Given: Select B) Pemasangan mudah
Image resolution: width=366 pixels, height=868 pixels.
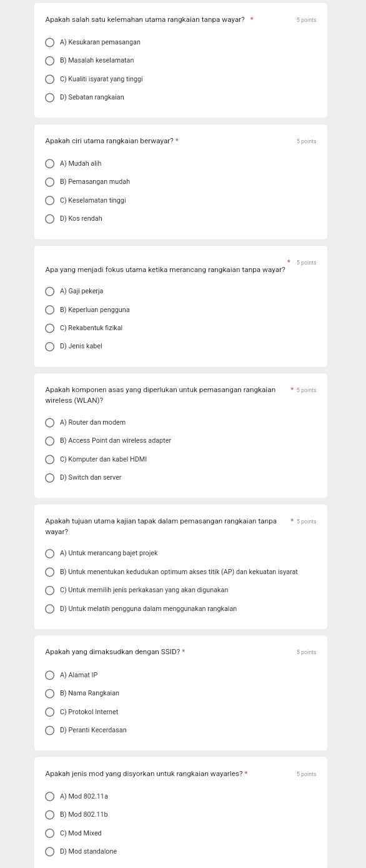Looking at the screenshot, I should (49, 182).
